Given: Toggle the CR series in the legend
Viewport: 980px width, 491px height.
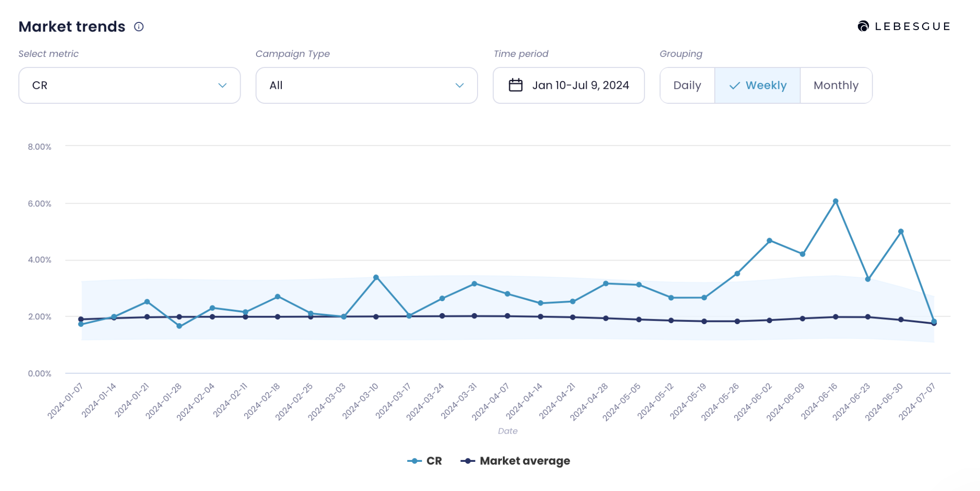Looking at the screenshot, I should coord(433,461).
